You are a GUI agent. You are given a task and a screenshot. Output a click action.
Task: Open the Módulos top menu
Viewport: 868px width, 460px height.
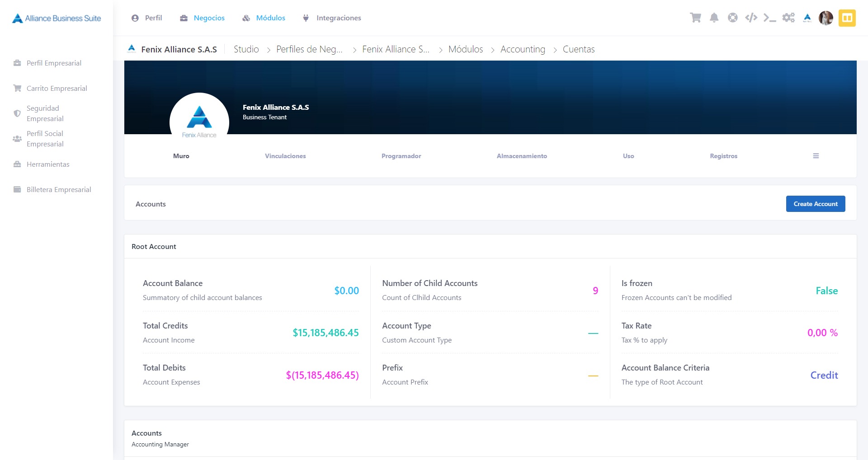tap(264, 18)
